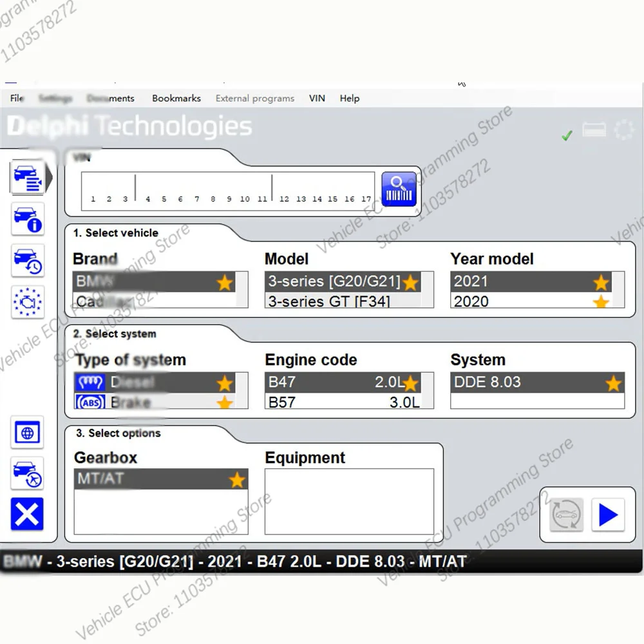Viewport: 644px width, 644px height.
Task: Click the Type of system list scrollbar
Action: click(242, 391)
